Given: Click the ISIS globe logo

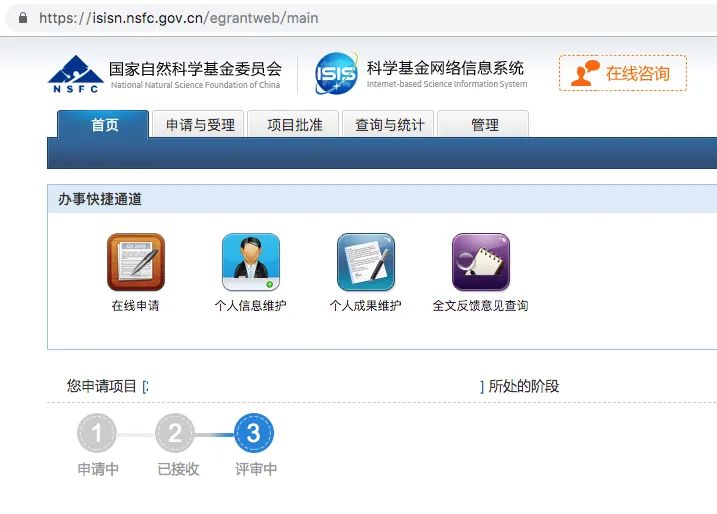Looking at the screenshot, I should 336,73.
